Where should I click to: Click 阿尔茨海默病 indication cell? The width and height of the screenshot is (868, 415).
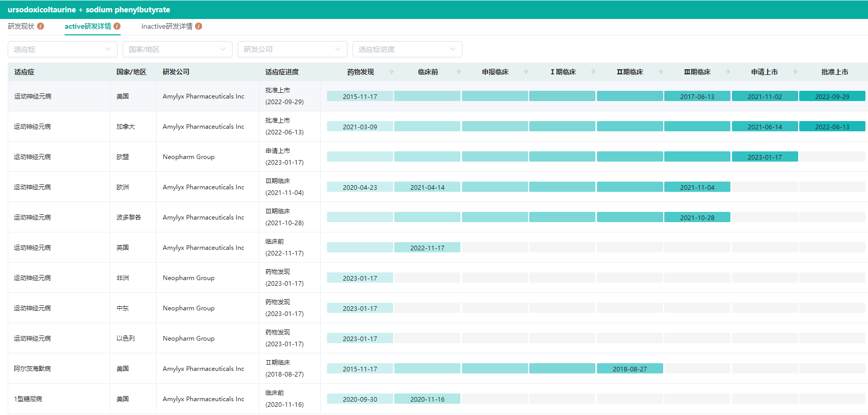[32, 369]
